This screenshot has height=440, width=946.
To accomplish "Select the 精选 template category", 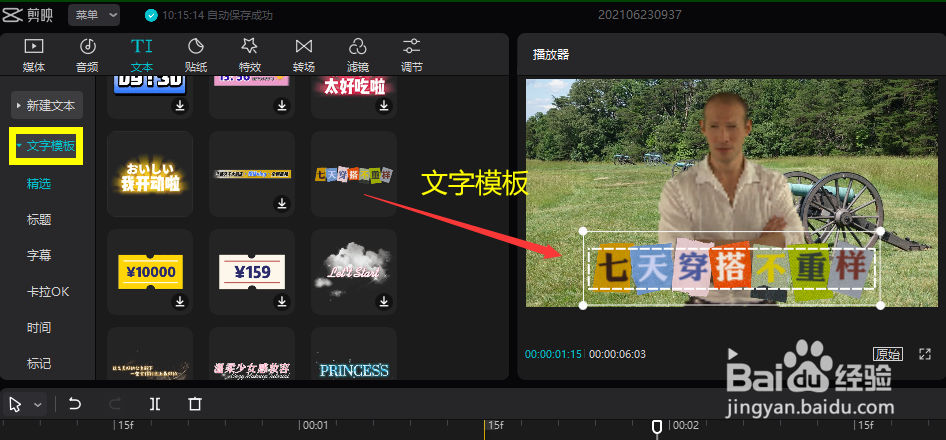I will 39,184.
